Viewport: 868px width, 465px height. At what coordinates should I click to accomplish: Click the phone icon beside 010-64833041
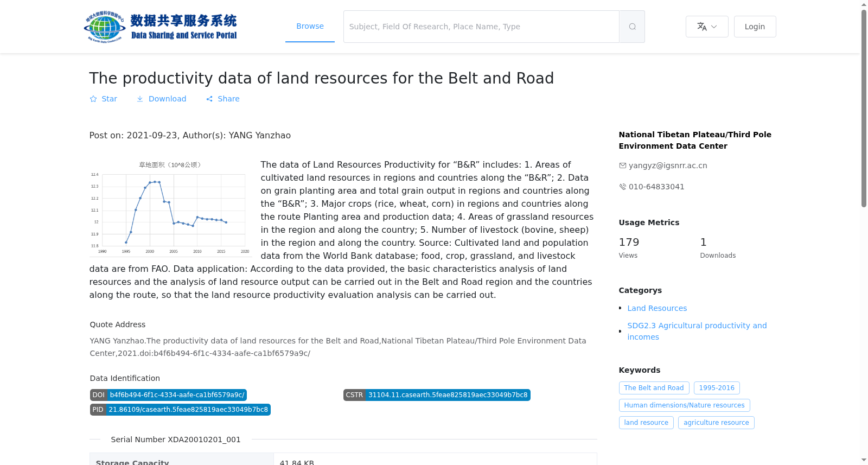pos(623,187)
